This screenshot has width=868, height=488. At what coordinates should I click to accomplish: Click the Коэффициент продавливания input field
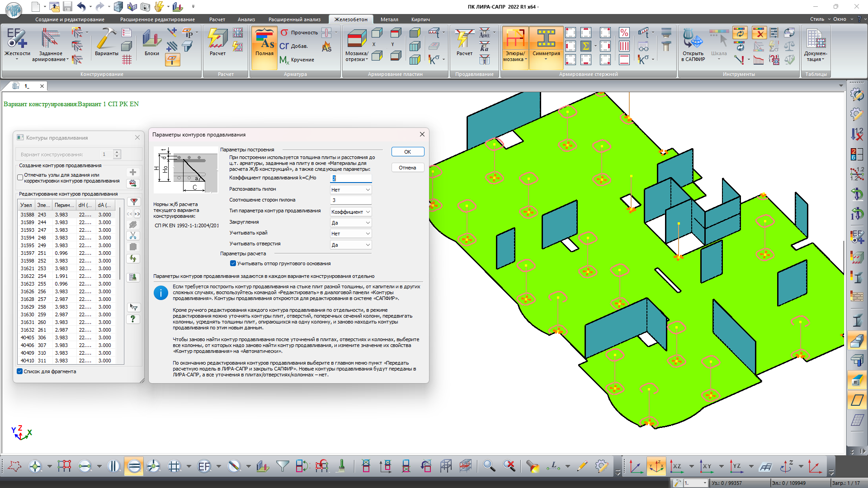click(351, 178)
